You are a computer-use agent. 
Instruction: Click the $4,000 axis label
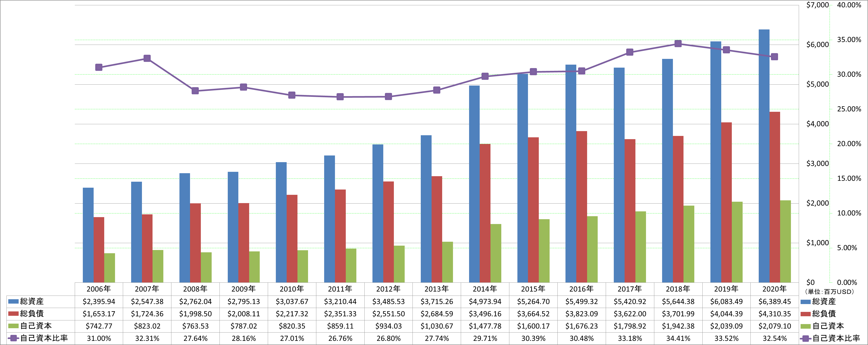tap(817, 124)
